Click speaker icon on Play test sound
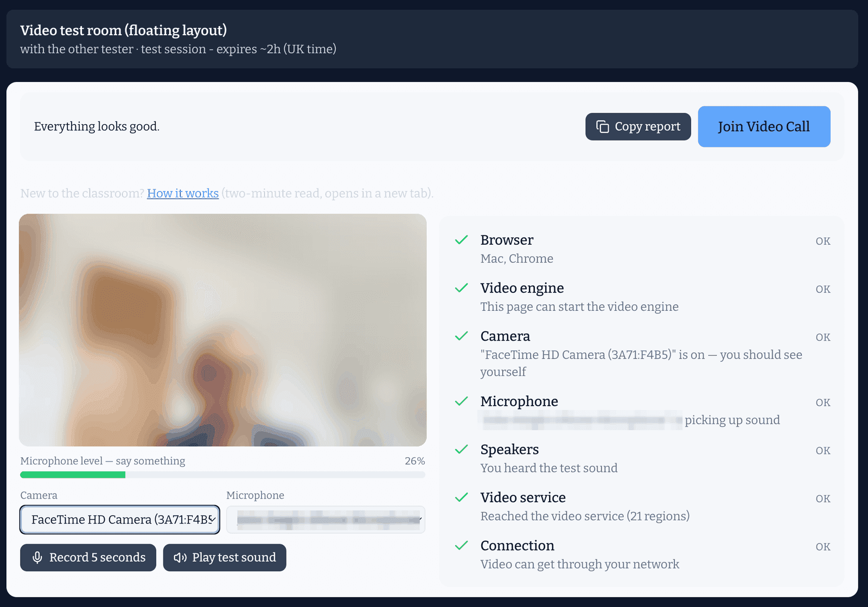This screenshot has height=607, width=868. tap(180, 558)
